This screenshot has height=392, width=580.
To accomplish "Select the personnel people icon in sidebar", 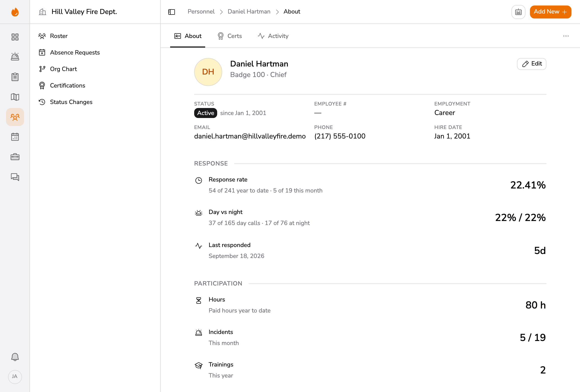I will [x=15, y=117].
